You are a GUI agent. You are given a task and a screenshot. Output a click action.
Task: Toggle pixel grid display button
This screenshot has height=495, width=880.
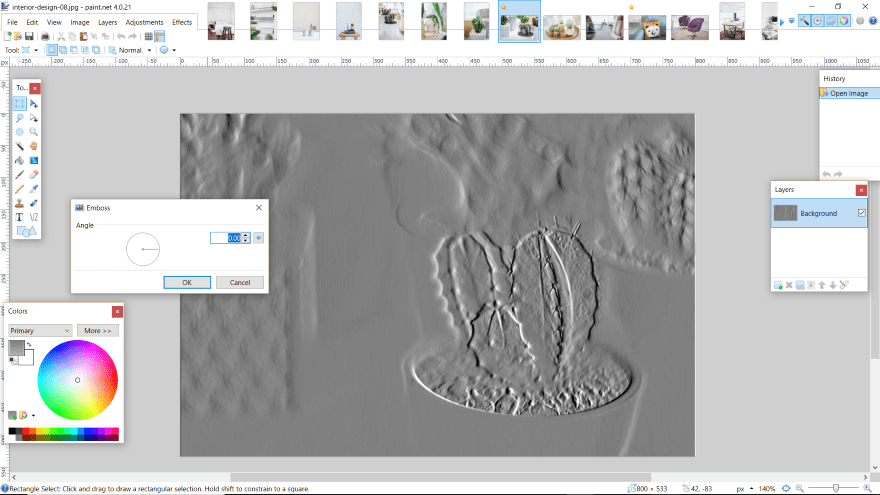tap(148, 36)
